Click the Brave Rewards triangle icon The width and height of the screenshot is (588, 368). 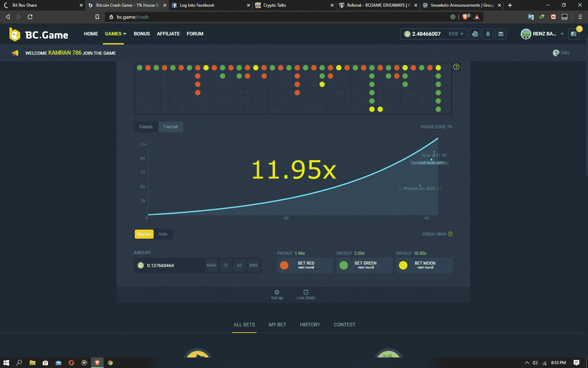(x=477, y=17)
